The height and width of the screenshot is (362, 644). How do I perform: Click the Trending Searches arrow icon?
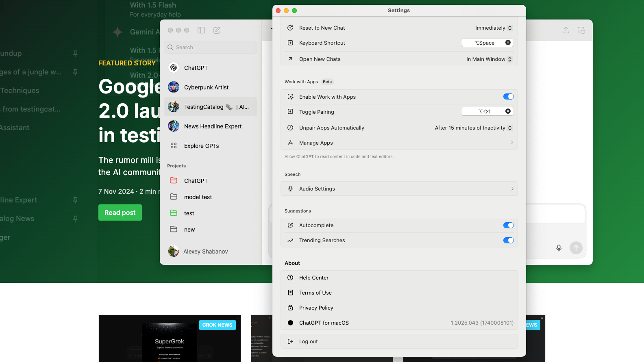pyautogui.click(x=290, y=241)
